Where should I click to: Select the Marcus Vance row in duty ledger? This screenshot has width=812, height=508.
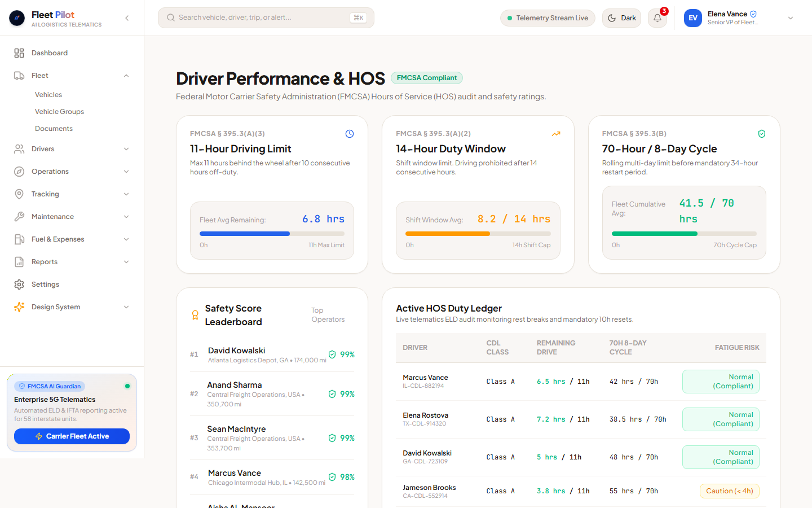tap(581, 382)
